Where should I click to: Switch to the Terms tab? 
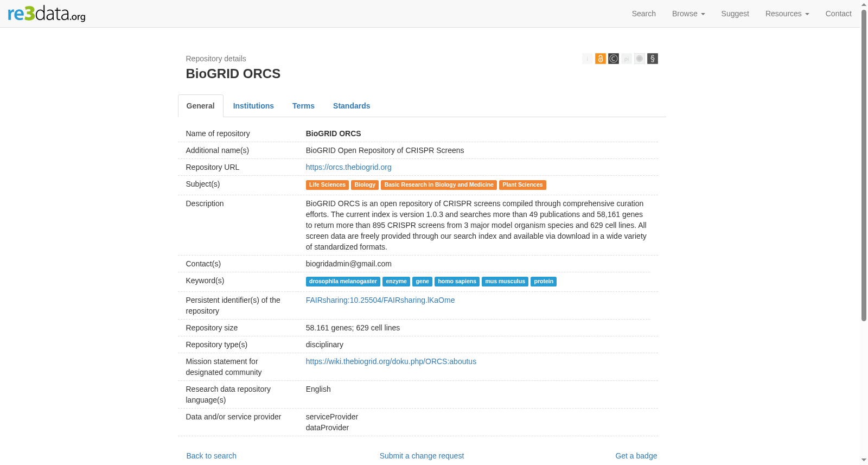[303, 106]
